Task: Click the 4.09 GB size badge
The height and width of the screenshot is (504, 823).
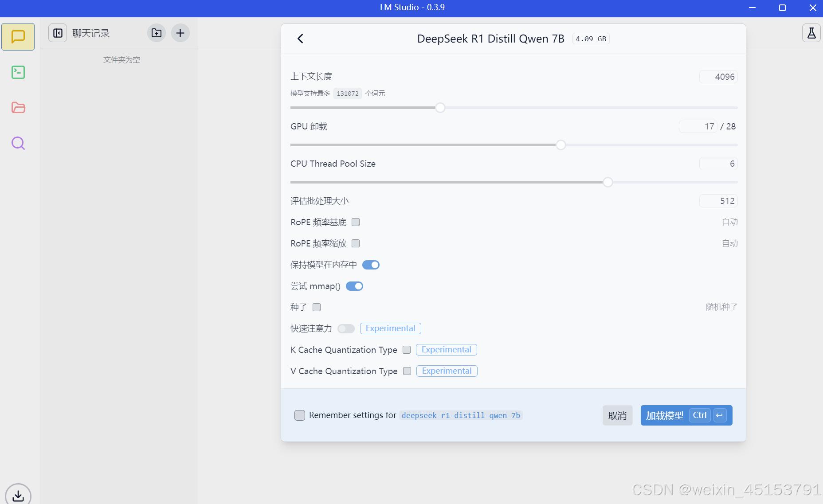Action: coord(591,39)
